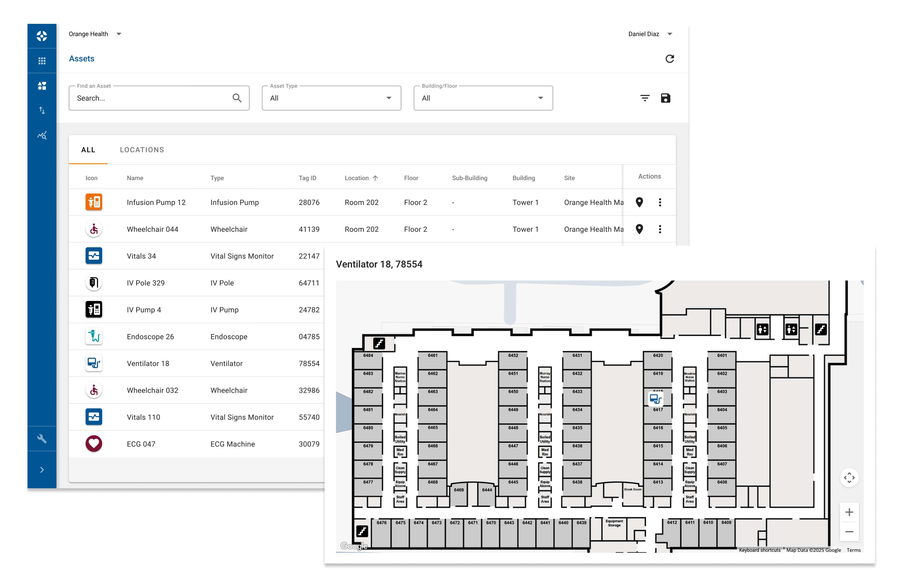The image size is (903, 588).
Task: Click the Find an Asset search field
Action: click(152, 98)
